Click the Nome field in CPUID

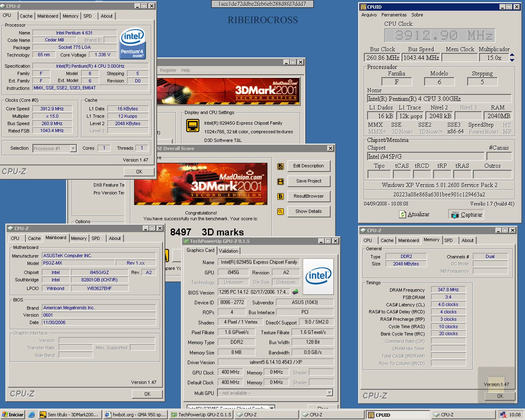pos(439,98)
